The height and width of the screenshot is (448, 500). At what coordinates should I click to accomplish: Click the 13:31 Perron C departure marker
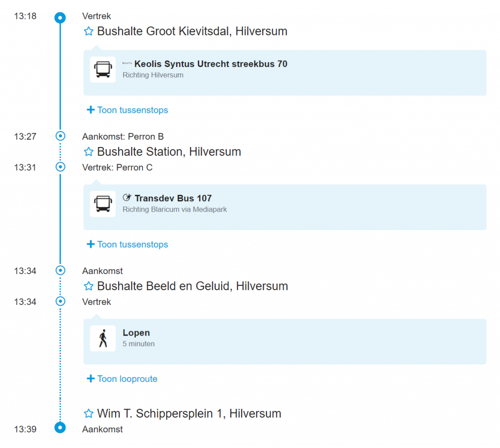(60, 167)
